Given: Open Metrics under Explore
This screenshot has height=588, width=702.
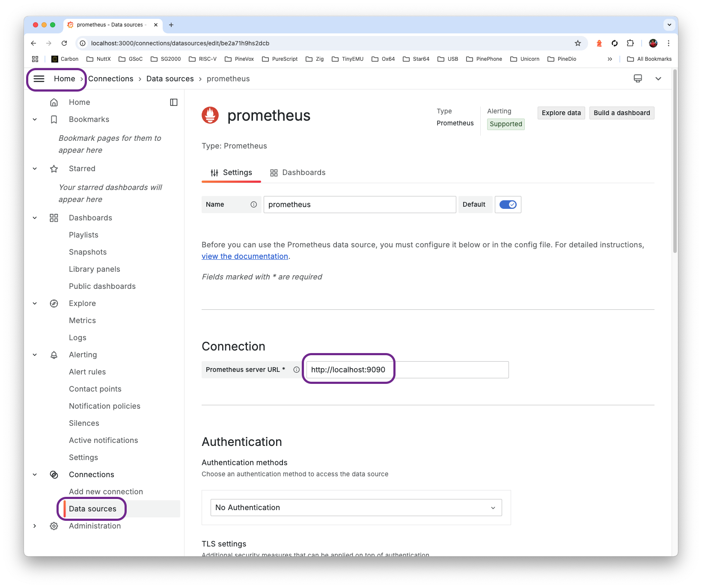Looking at the screenshot, I should click(82, 321).
